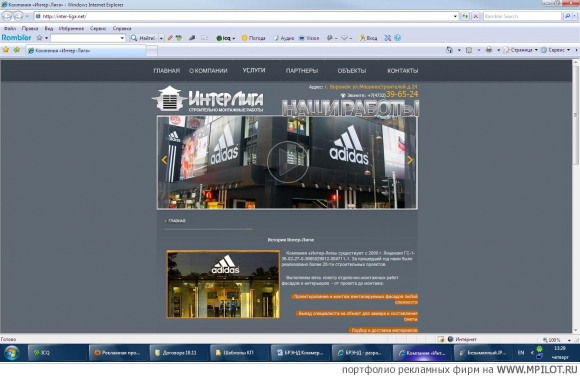
Task: Open the ICQ button in Rambler toolbar
Action: point(225,38)
